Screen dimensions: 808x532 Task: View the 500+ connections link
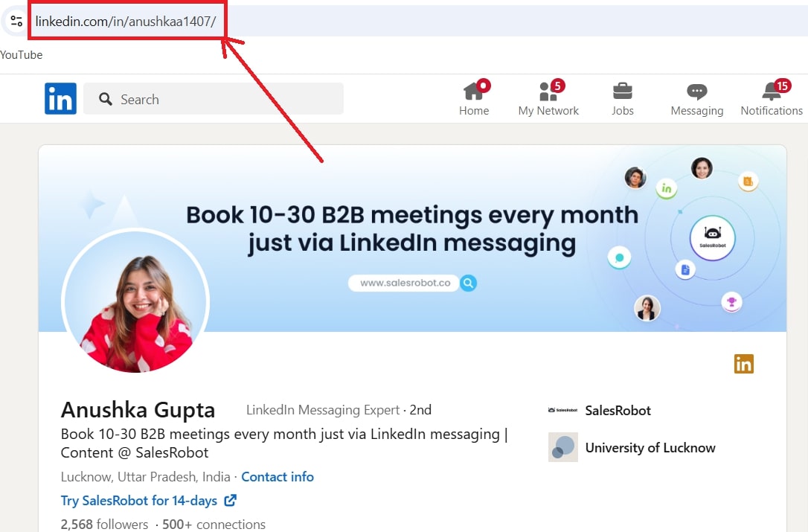(x=214, y=524)
